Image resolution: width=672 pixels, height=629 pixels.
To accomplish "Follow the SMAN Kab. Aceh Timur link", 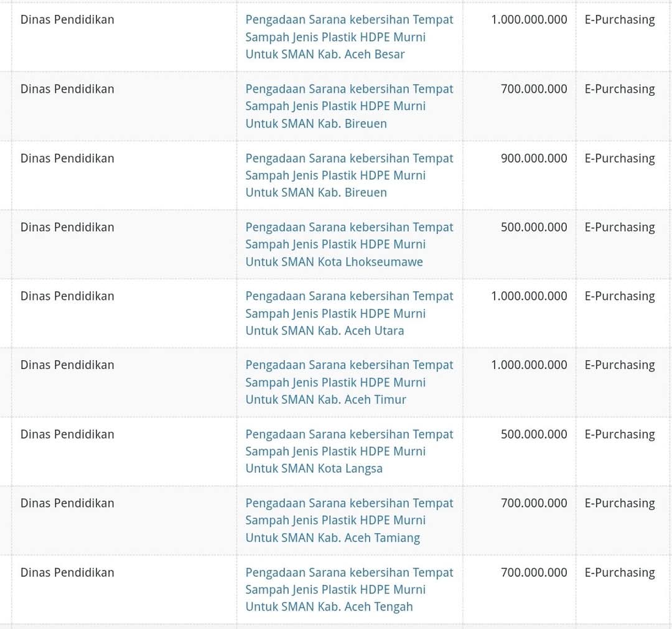I will pos(349,382).
